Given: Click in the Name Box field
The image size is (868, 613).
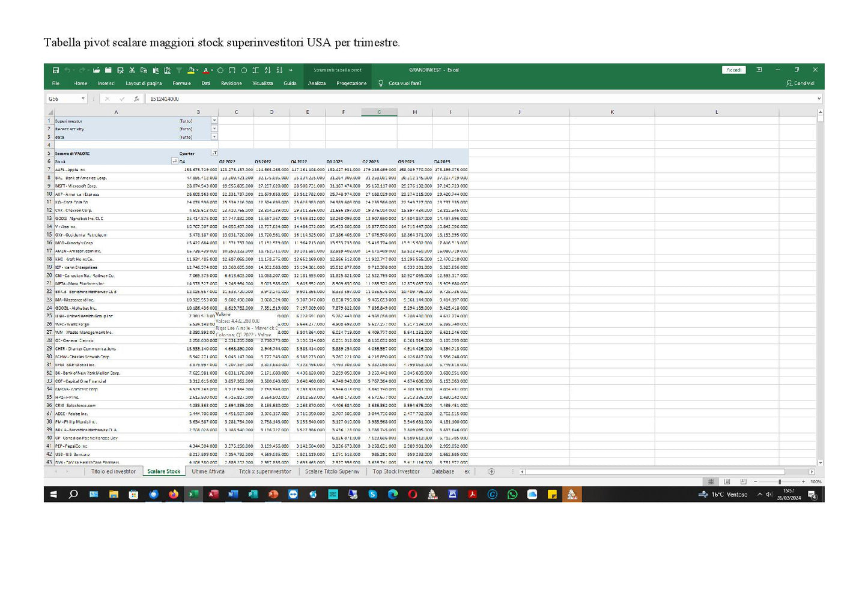Looking at the screenshot, I should 63,98.
